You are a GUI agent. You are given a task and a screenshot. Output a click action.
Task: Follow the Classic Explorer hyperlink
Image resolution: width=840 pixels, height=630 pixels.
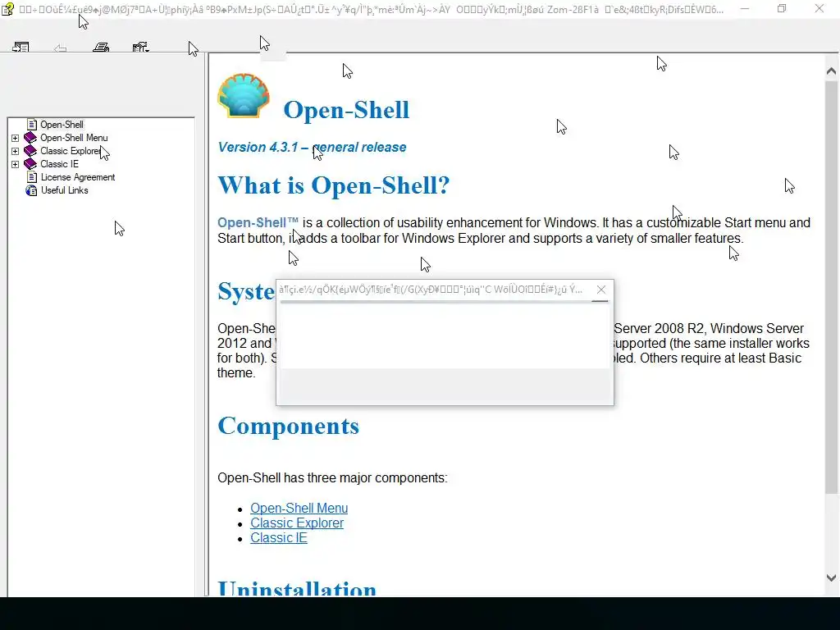coord(297,523)
